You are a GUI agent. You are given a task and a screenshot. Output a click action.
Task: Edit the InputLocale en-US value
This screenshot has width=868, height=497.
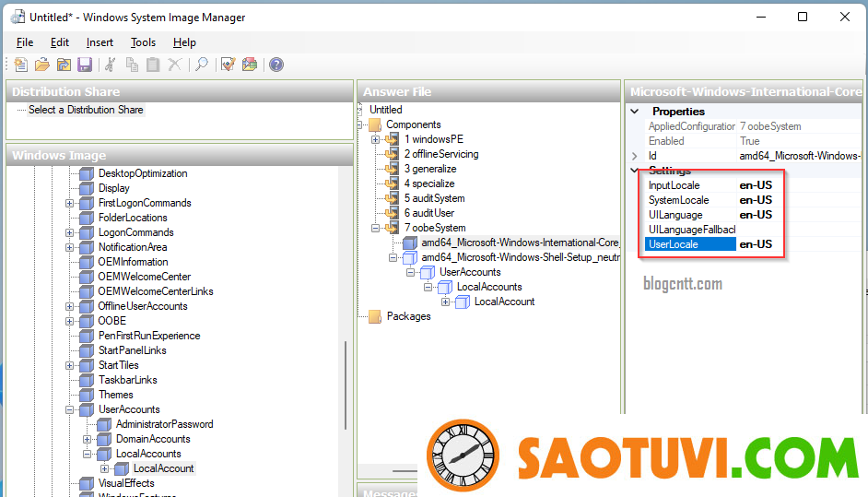[756, 185]
